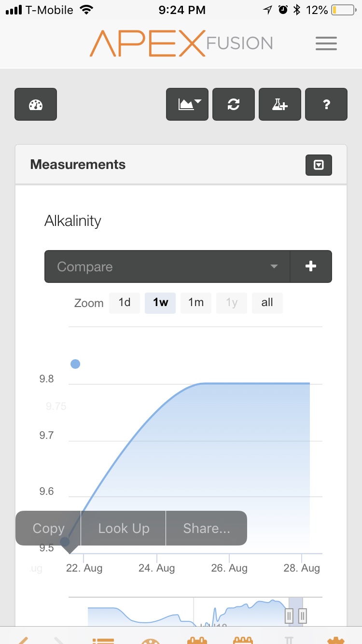Tap the refresh arrows icon
Screen dimensions: 362x644
pos(234,104)
